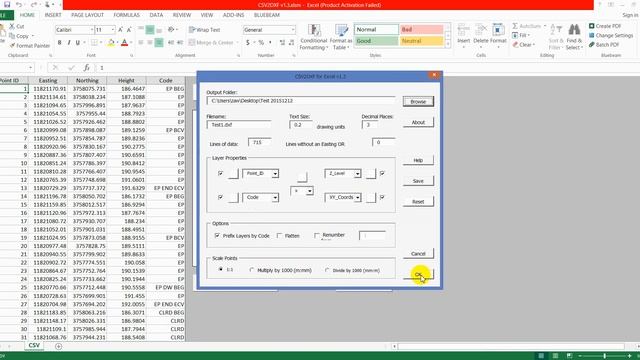Add a new sheet with the plus icon

pos(58,346)
